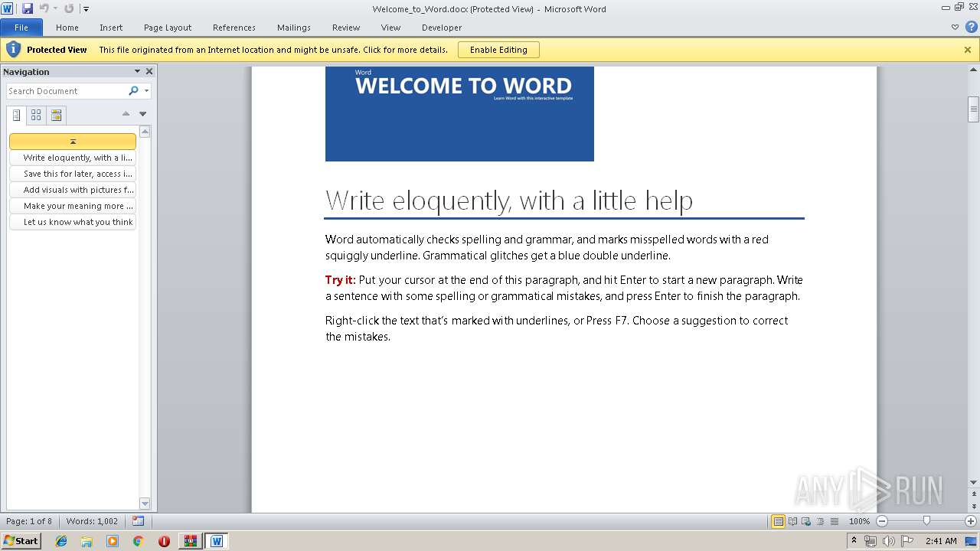Click the zoom slider handle

[926, 521]
